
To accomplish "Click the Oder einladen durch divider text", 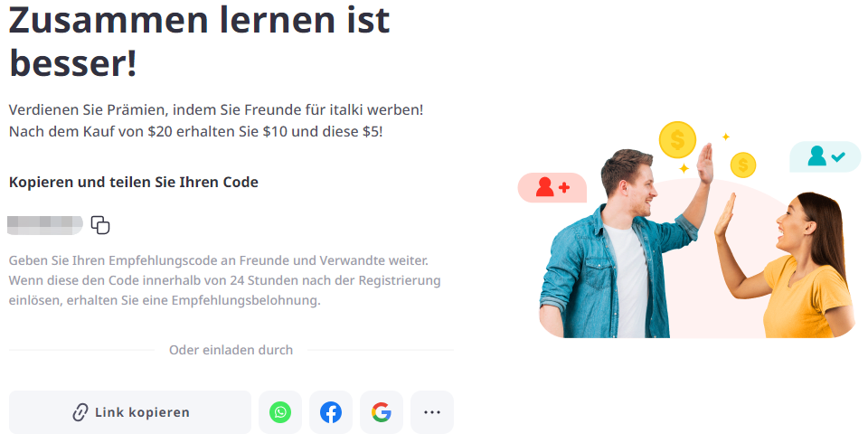I will point(231,350).
